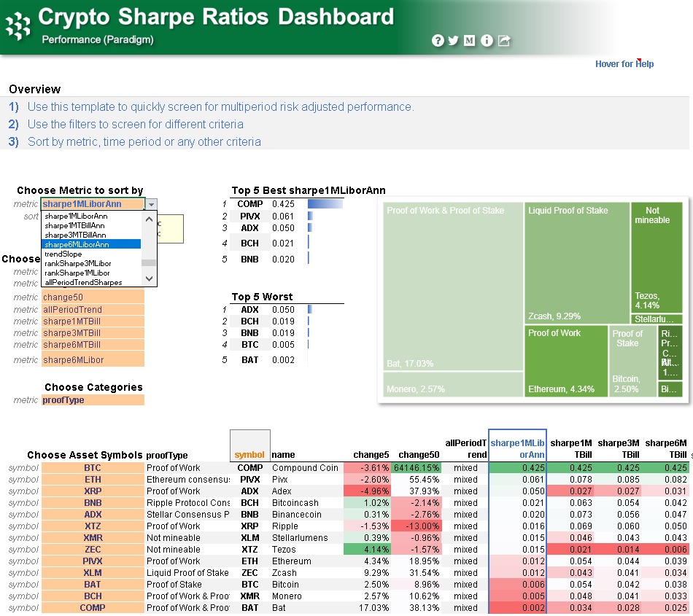Click ADX bar in Top 5 Worst
Viewport: 693px width, 616px height.
point(310,310)
